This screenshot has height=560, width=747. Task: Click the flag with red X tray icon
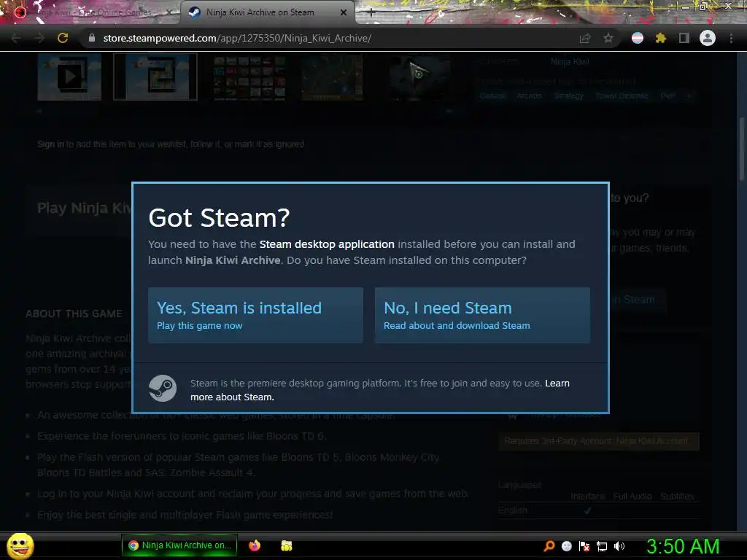tap(584, 546)
